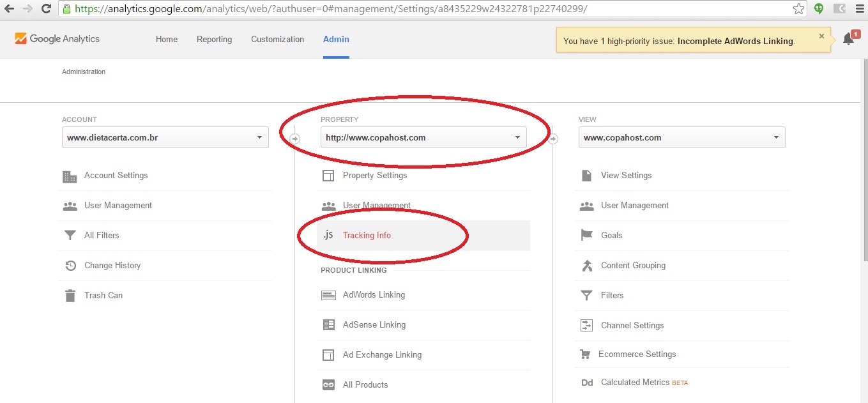The height and width of the screenshot is (403, 868).
Task: Open the notifications bell icon
Action: 848,39
